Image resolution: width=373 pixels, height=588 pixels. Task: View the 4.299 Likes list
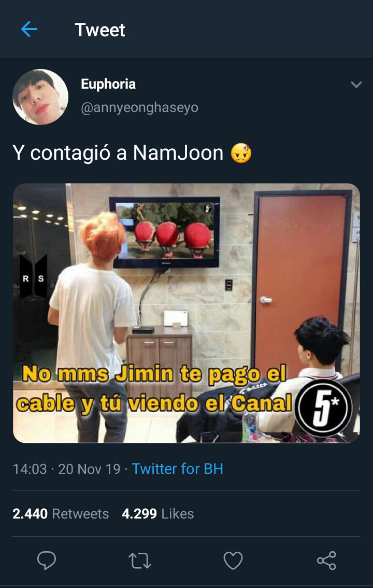[157, 513]
